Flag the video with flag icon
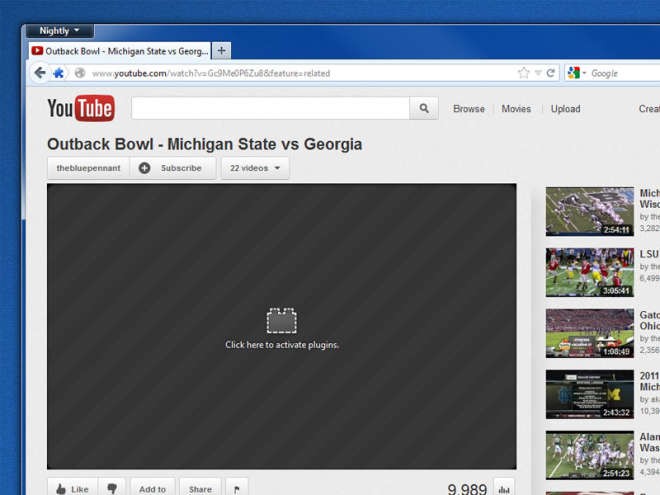 tap(237, 488)
